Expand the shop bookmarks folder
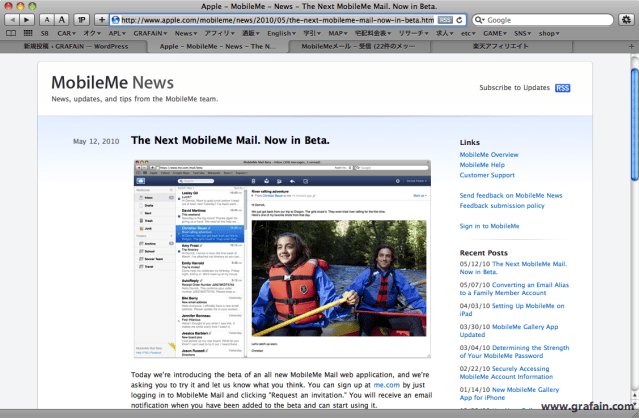This screenshot has height=418, width=639. (549, 33)
